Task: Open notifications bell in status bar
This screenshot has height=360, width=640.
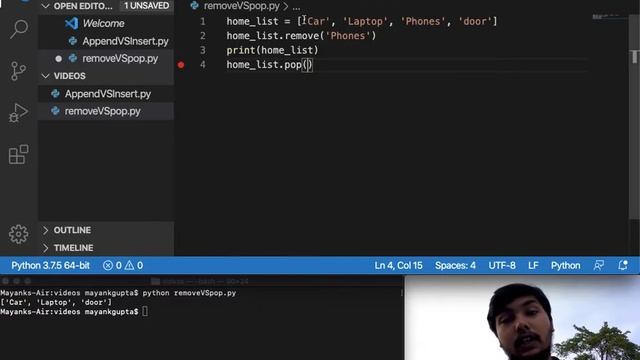Action: [622, 265]
